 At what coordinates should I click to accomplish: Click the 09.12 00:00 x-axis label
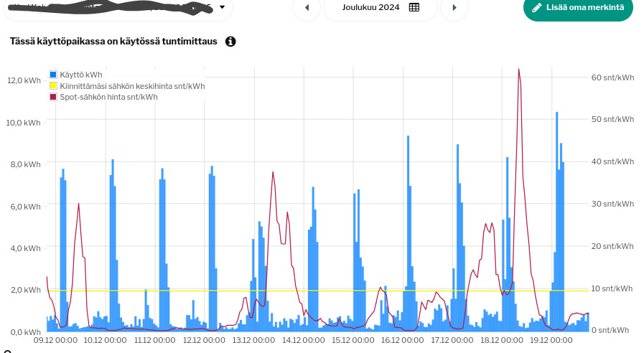tap(55, 341)
